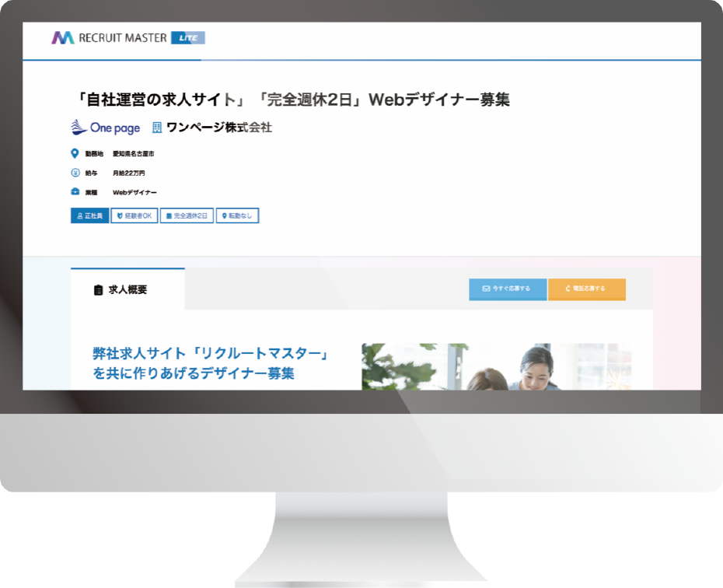Select the 経験者OK tag
Image resolution: width=723 pixels, height=588 pixels.
click(x=134, y=216)
